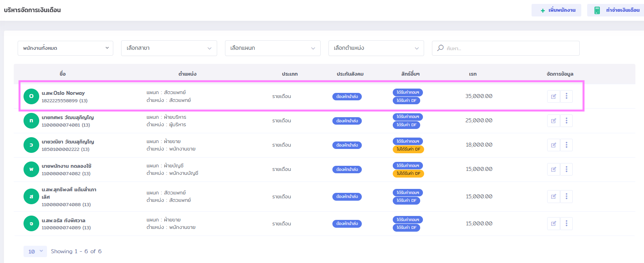The image size is (644, 263).
Task: Click edit icon for น.สพ.อรัส row
Action: (x=553, y=223)
